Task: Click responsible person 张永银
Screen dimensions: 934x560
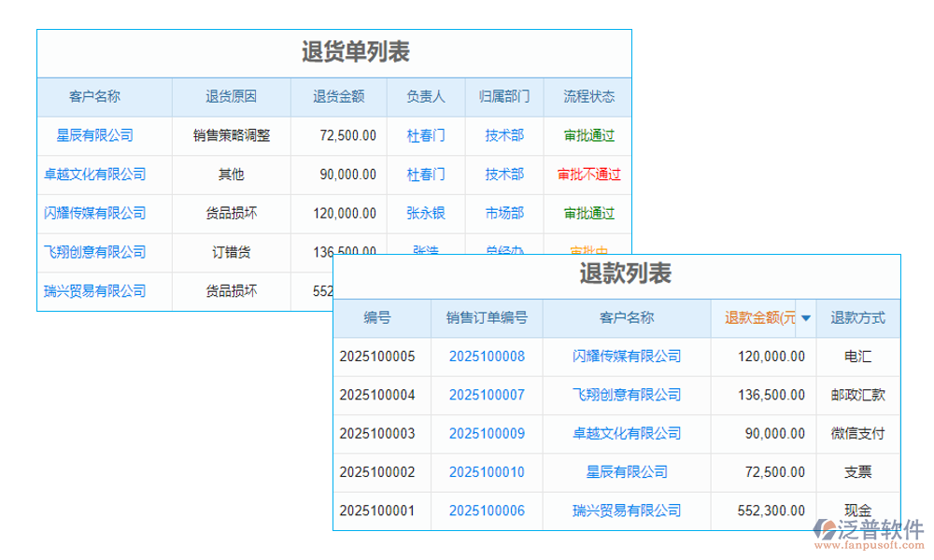Action: (425, 214)
